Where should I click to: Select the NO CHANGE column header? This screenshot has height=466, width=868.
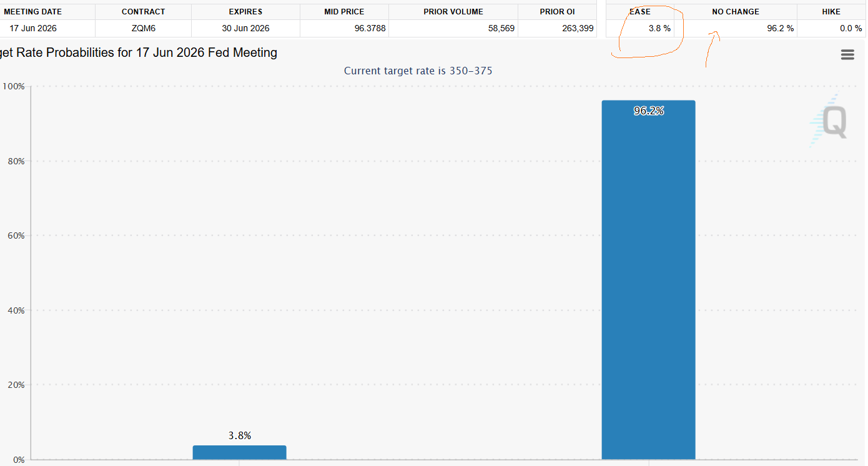[x=736, y=12]
